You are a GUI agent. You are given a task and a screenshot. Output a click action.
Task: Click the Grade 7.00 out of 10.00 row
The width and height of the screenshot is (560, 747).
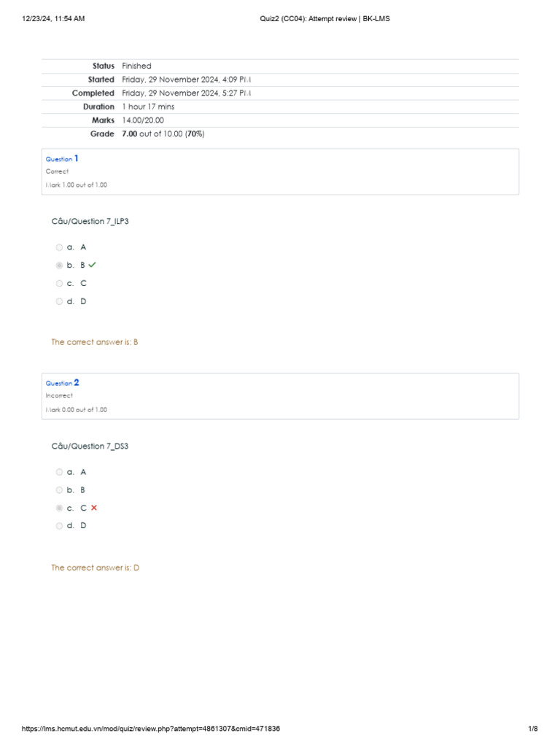click(163, 134)
